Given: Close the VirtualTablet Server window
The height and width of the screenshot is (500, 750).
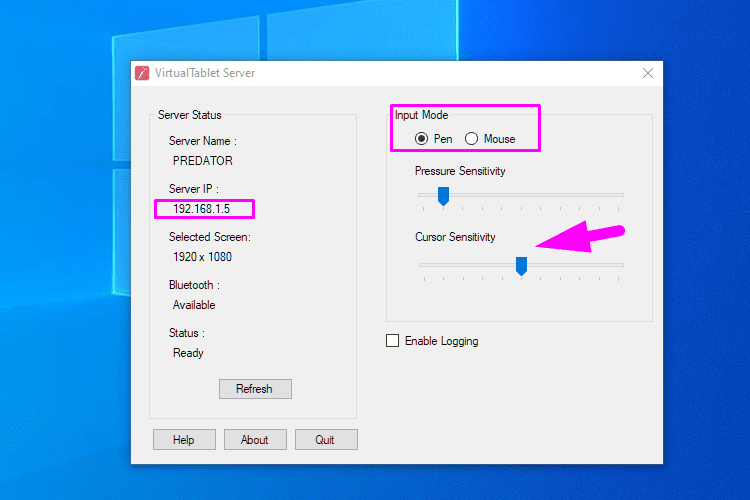Looking at the screenshot, I should tap(648, 73).
